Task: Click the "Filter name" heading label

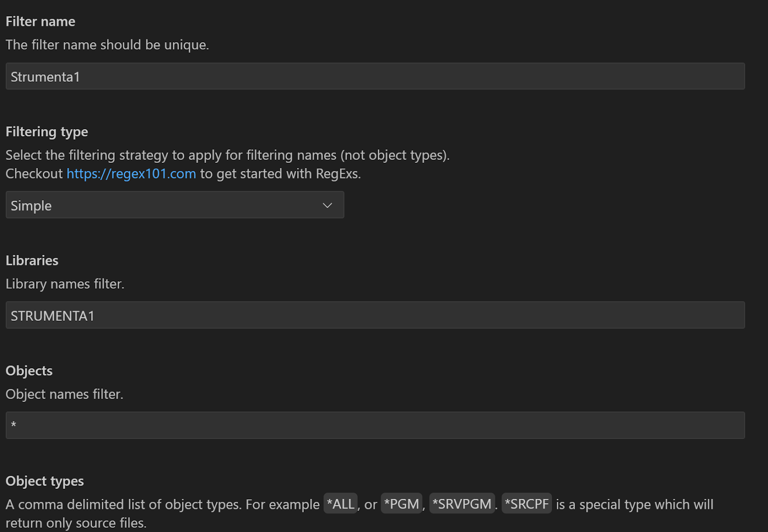Action: click(x=40, y=22)
